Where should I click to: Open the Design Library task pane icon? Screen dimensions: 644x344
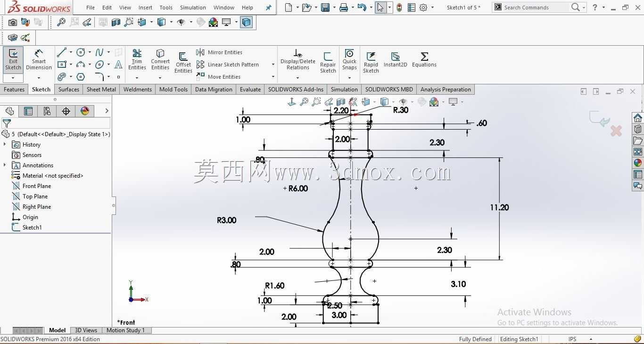(638, 129)
